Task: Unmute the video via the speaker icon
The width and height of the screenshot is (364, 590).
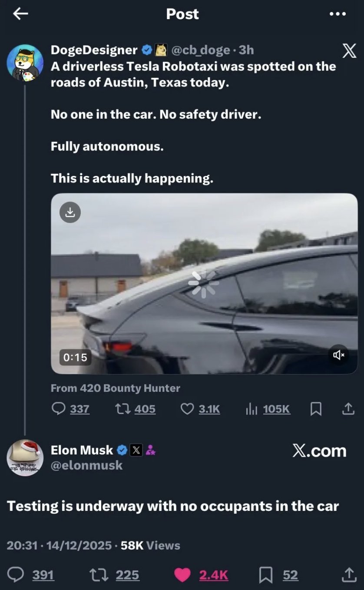Action: coord(339,355)
